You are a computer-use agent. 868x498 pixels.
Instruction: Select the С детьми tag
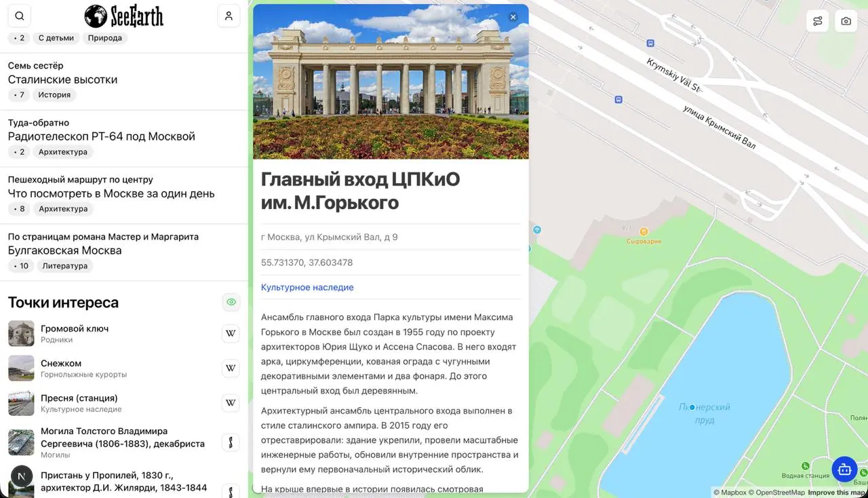click(x=56, y=38)
